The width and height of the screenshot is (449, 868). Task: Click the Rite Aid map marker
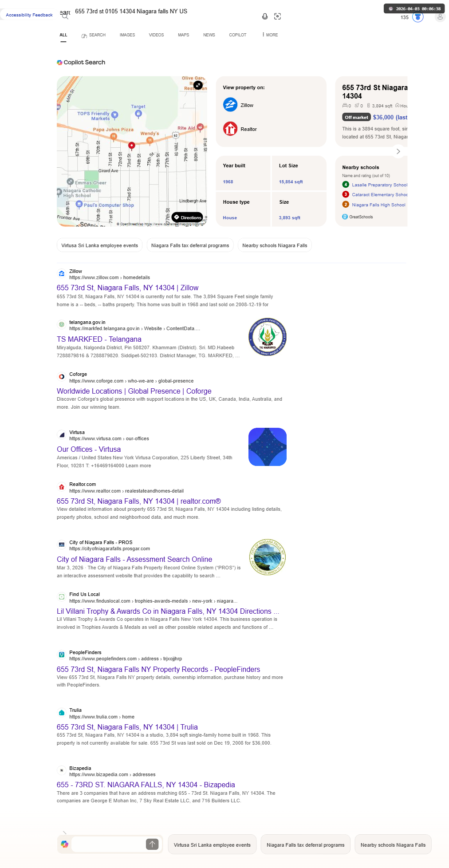point(200,127)
